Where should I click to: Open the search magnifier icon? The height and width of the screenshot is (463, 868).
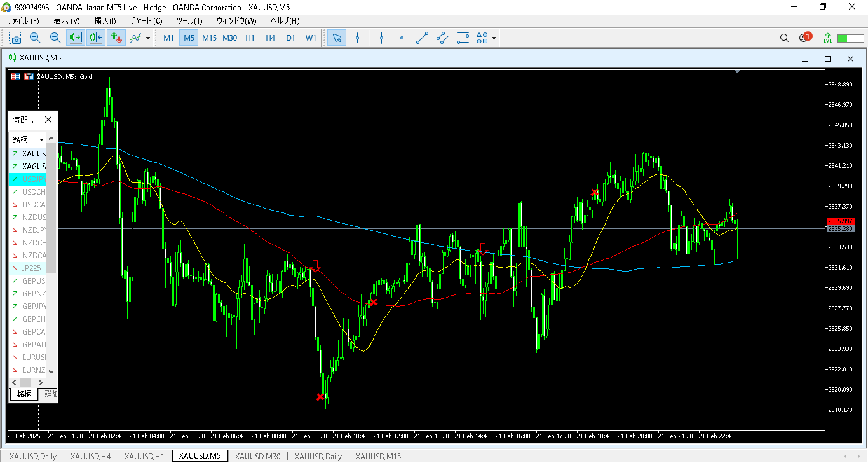[x=784, y=38]
